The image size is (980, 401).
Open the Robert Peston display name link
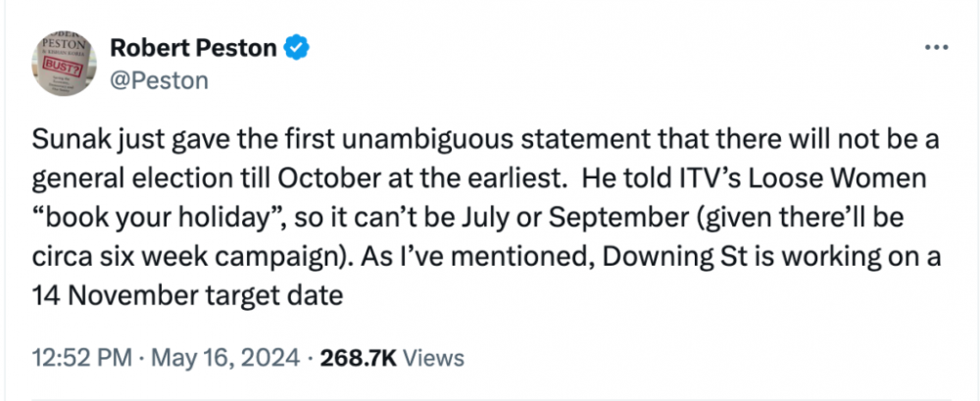pyautogui.click(x=193, y=48)
